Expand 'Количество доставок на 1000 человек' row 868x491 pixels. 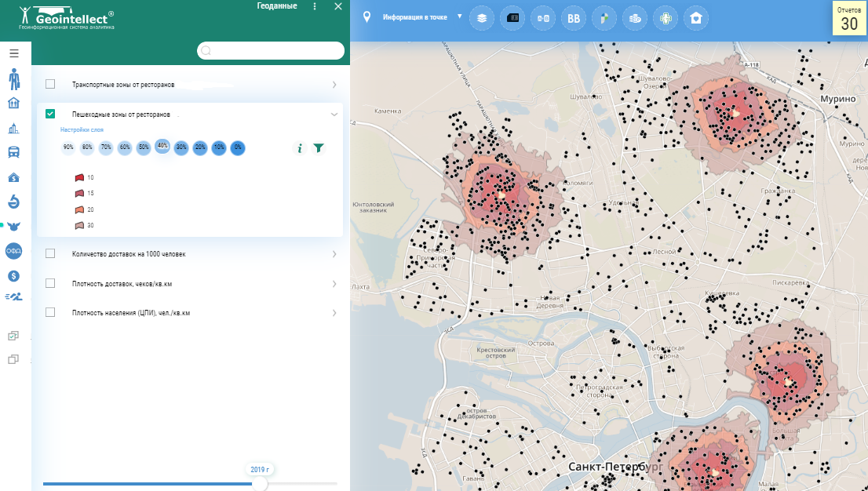pos(334,254)
